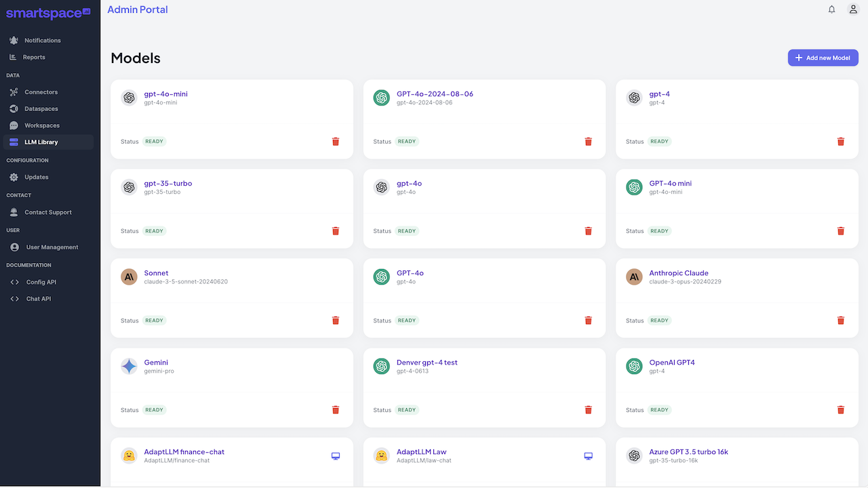Open the GPT-4o mini model link

(x=671, y=184)
